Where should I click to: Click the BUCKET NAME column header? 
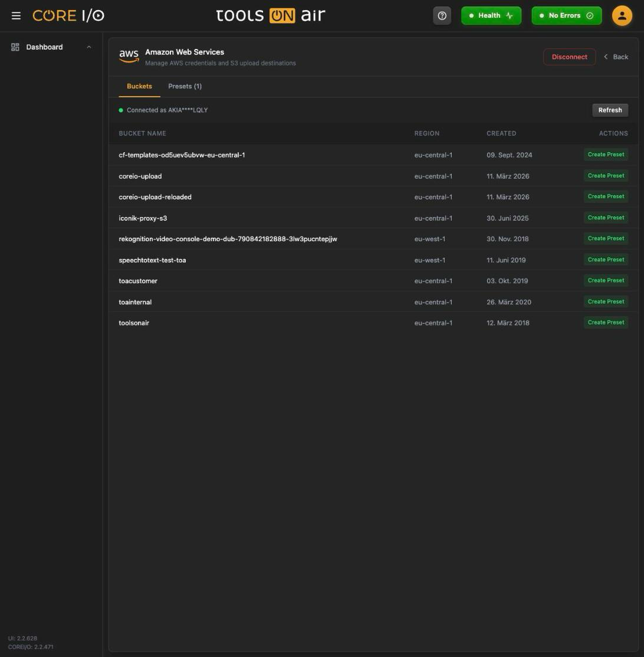[142, 133]
